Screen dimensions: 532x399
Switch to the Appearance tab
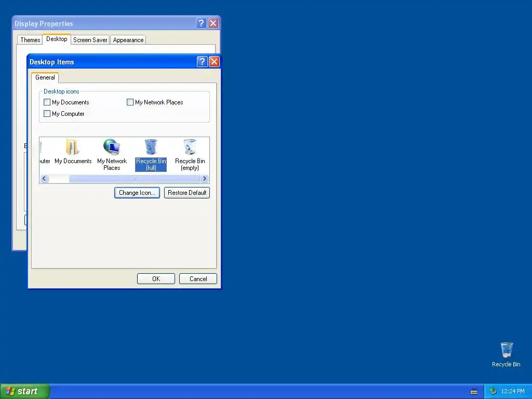128,39
